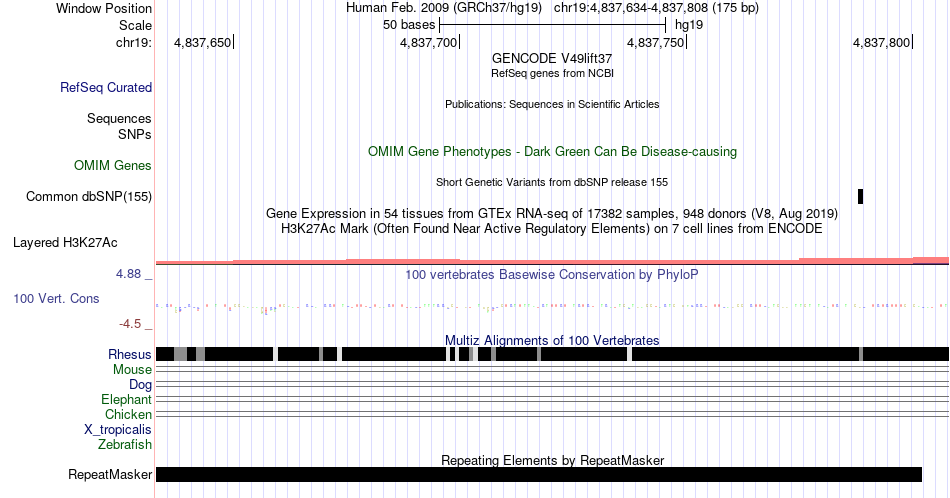Click Repeating Elements by RepeatMasker title
The image size is (950, 498).
tap(552, 460)
